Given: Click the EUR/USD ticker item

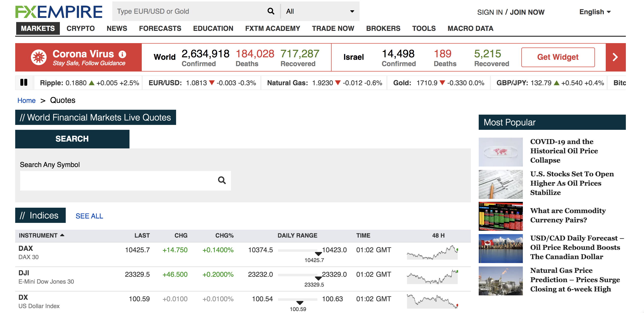Looking at the screenshot, I should 202,83.
